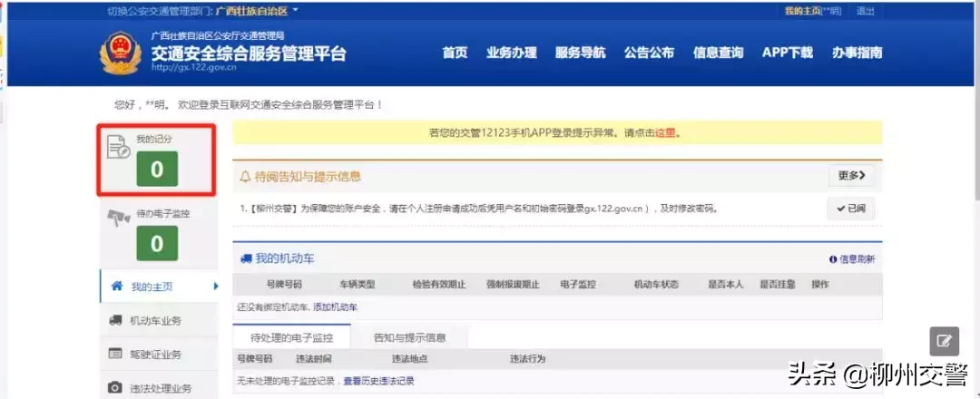Open APP下载 navigation item
This screenshot has width=980, height=399.
(x=788, y=54)
